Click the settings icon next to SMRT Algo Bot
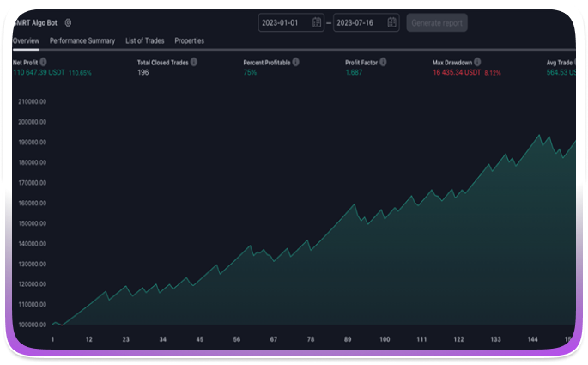This screenshot has height=365, width=588. click(69, 23)
